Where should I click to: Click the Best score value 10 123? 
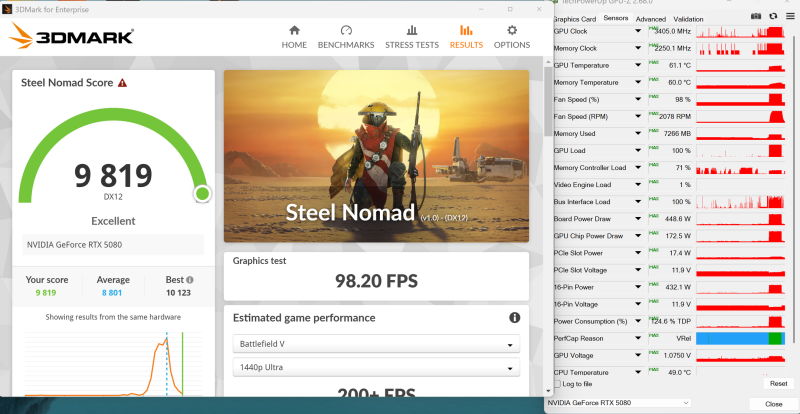tap(178, 293)
